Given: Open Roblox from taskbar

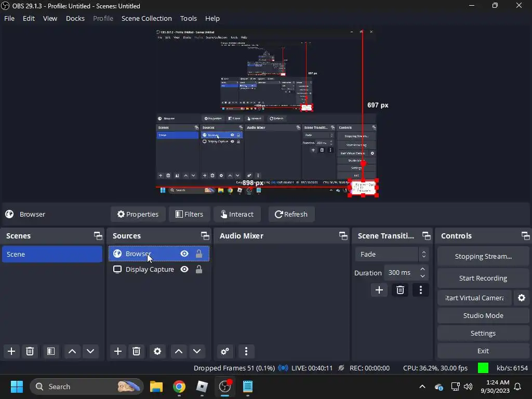Looking at the screenshot, I should coord(202,387).
